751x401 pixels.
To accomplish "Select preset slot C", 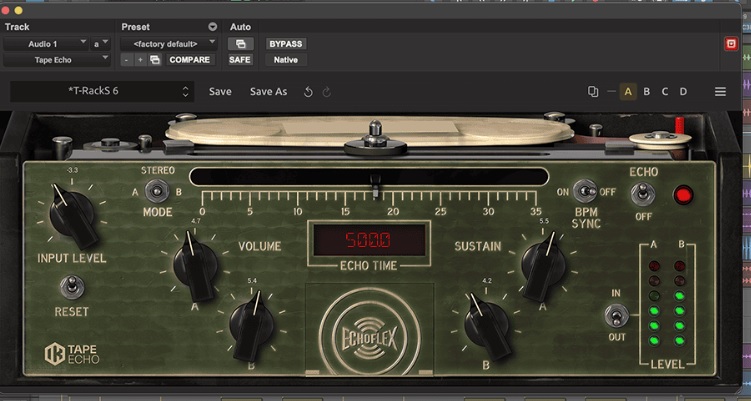I will point(665,92).
